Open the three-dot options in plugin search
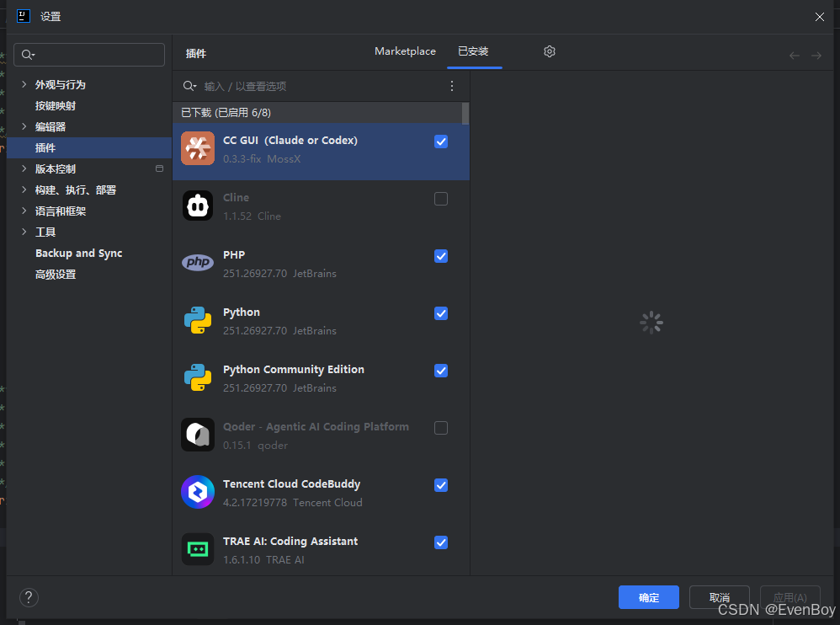The image size is (840, 625). [452, 86]
